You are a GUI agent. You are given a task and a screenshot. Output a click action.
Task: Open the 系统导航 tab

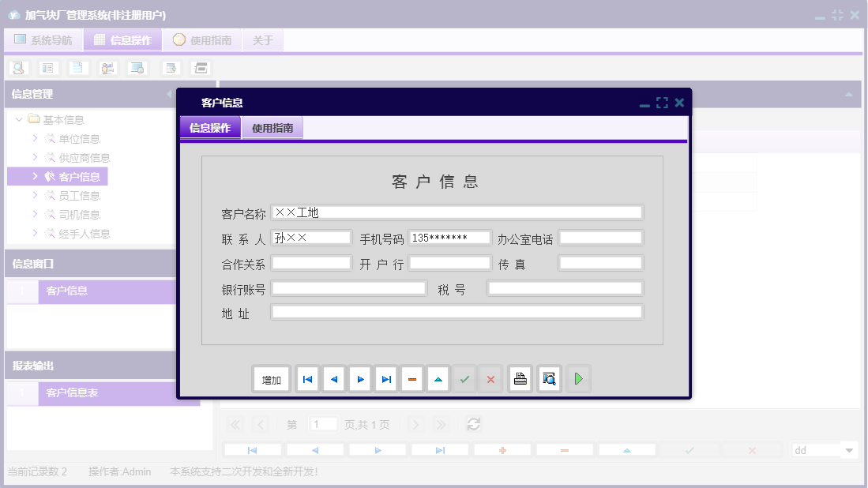pos(44,39)
